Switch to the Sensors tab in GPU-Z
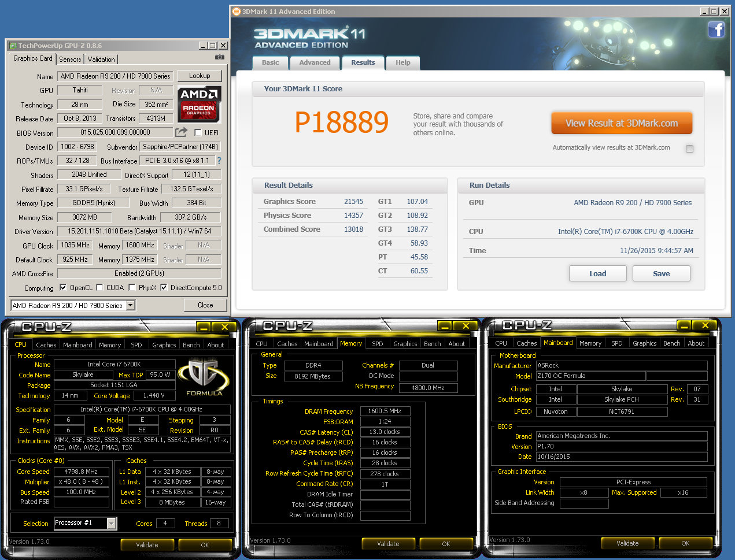 (x=70, y=59)
